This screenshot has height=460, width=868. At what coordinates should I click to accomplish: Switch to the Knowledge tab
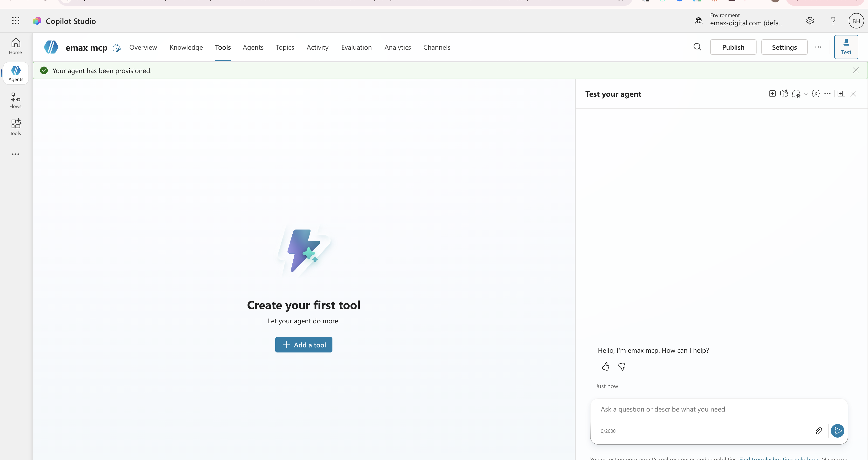(186, 47)
